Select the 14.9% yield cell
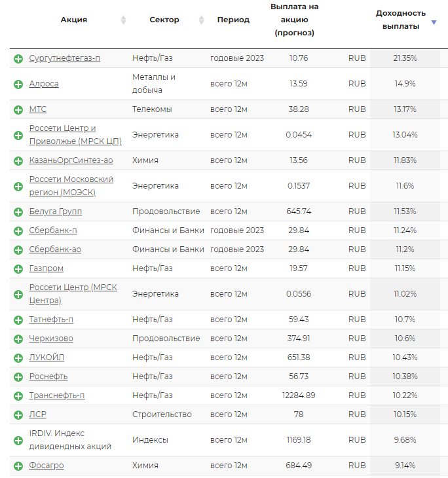 [405, 84]
